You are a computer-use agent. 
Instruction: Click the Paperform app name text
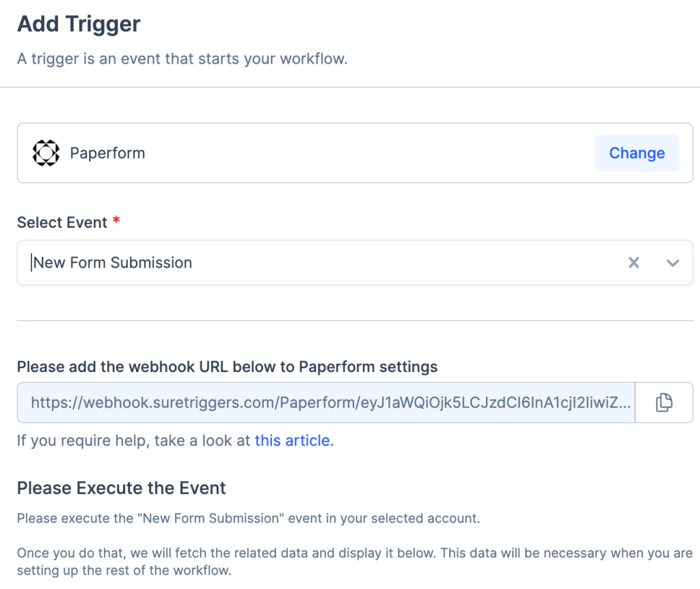(107, 153)
